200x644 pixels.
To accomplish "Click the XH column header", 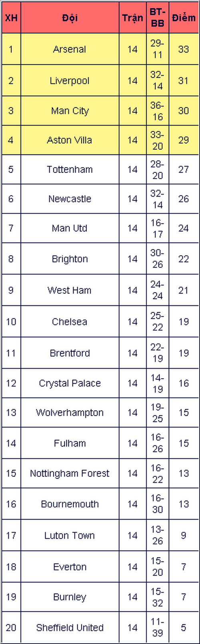I will point(11,18).
